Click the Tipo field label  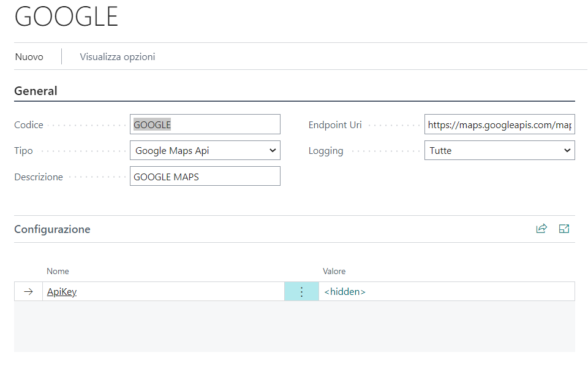(24, 151)
